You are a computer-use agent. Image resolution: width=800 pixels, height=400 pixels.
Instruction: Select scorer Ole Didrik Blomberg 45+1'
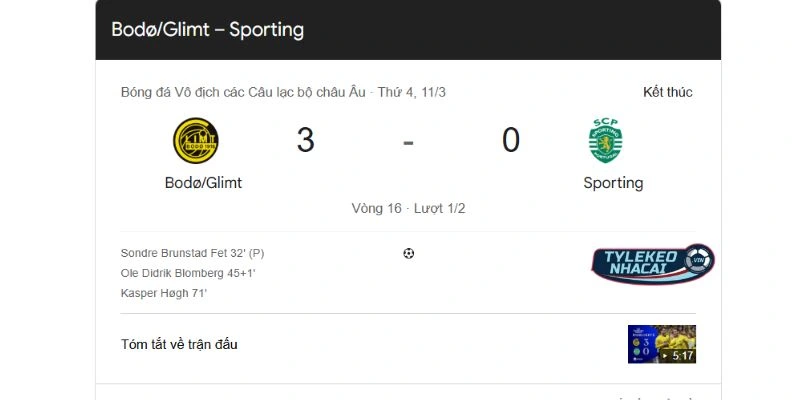click(187, 273)
